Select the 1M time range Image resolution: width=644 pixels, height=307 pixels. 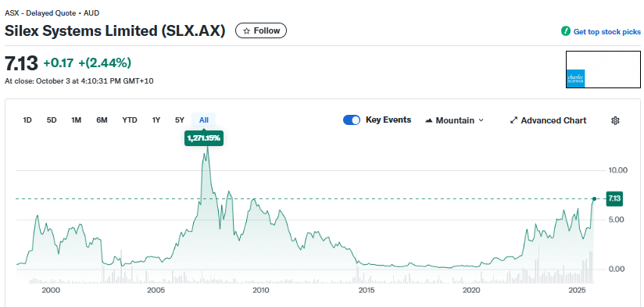point(76,120)
